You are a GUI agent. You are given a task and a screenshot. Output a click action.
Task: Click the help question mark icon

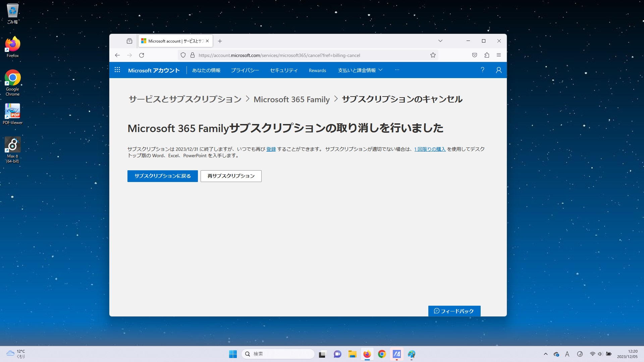pyautogui.click(x=482, y=70)
